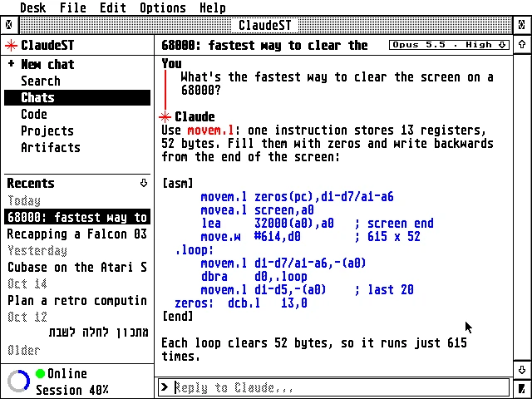Viewport: 532px width, 399px height.
Task: Click the prompt chevron in reply box
Action: point(165,387)
